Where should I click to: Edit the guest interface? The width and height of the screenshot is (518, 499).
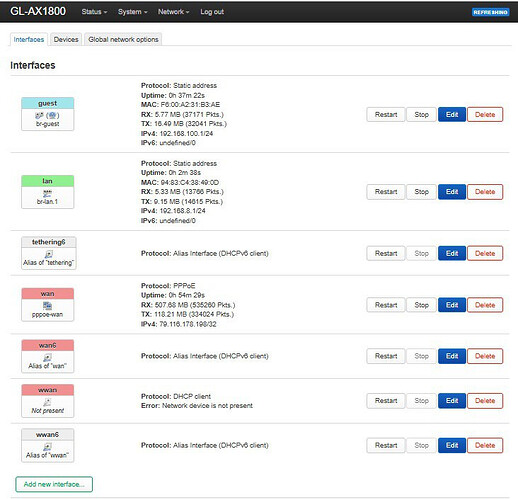pyautogui.click(x=452, y=115)
